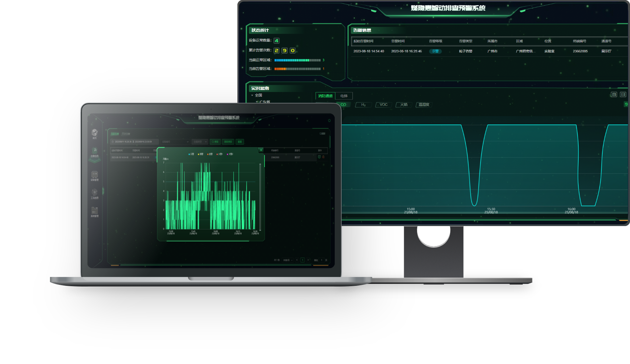This screenshot has width=630, height=364.
Task: Go to next page arrow in pagination
Action: (x=308, y=260)
